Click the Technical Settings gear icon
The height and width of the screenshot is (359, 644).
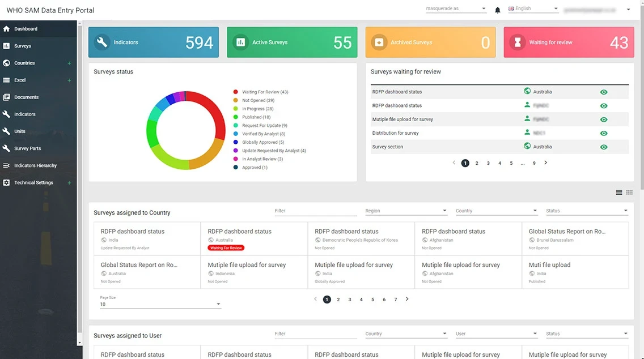point(6,182)
